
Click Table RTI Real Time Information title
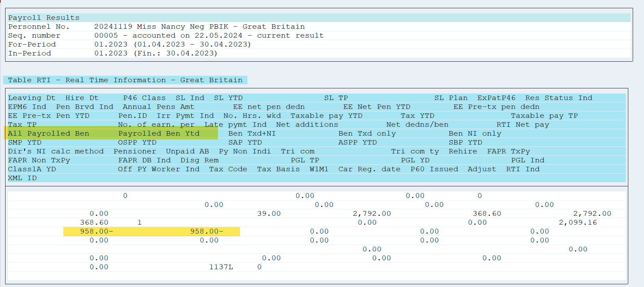(x=125, y=80)
